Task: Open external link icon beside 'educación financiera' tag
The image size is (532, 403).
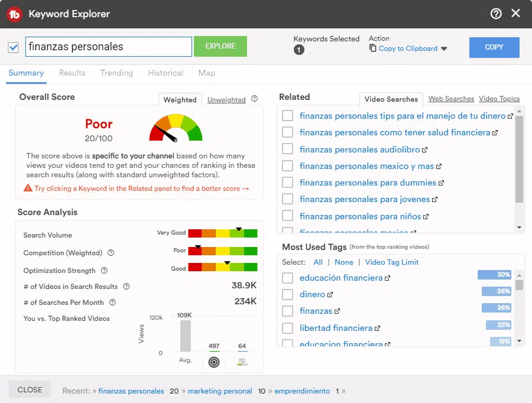Action: point(387,278)
